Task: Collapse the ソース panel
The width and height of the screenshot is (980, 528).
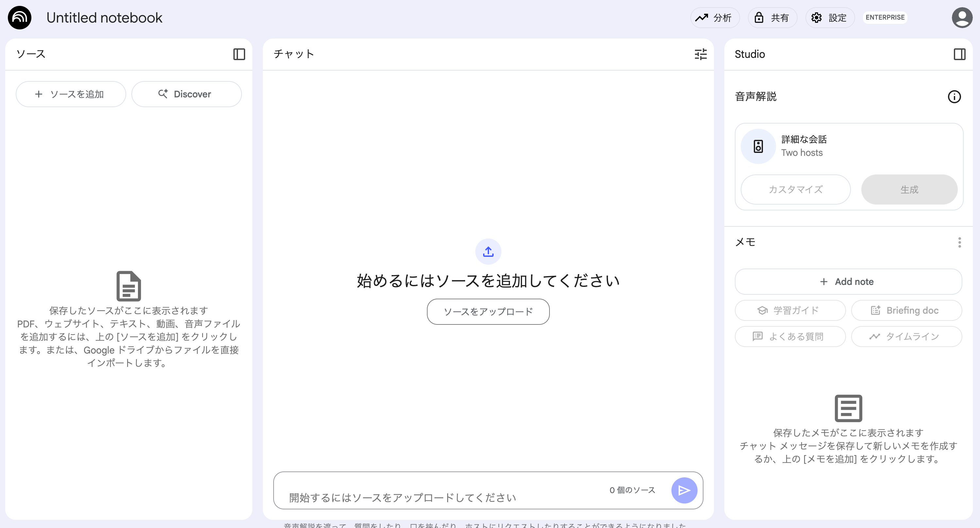Action: (239, 54)
